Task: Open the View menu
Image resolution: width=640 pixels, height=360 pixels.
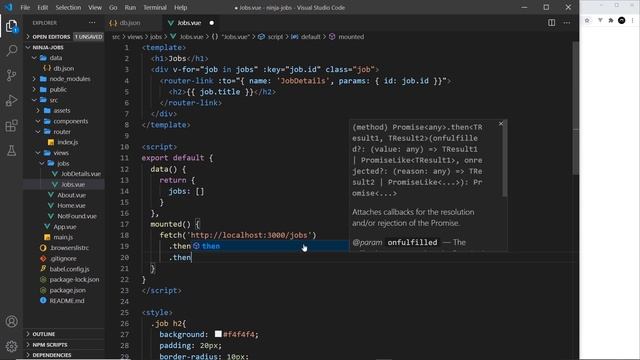Action: [95, 7]
